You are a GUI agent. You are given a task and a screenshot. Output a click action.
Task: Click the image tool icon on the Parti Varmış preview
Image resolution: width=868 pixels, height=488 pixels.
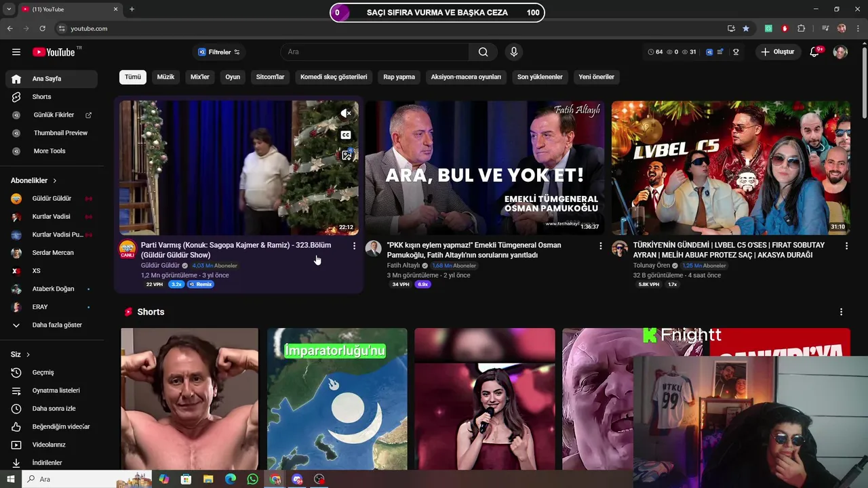346,155
